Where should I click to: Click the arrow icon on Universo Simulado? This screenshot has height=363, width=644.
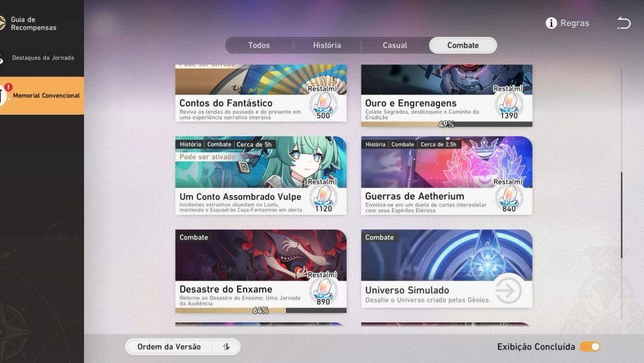pos(509,291)
